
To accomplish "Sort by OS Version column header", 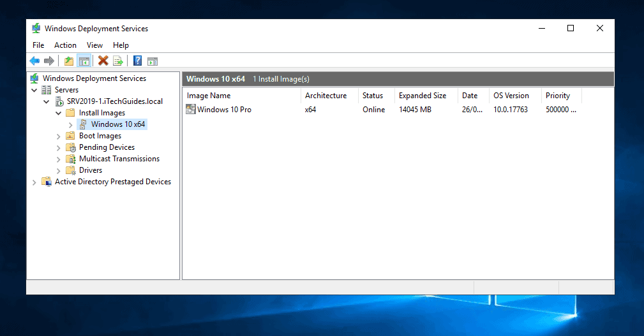I will click(516, 96).
